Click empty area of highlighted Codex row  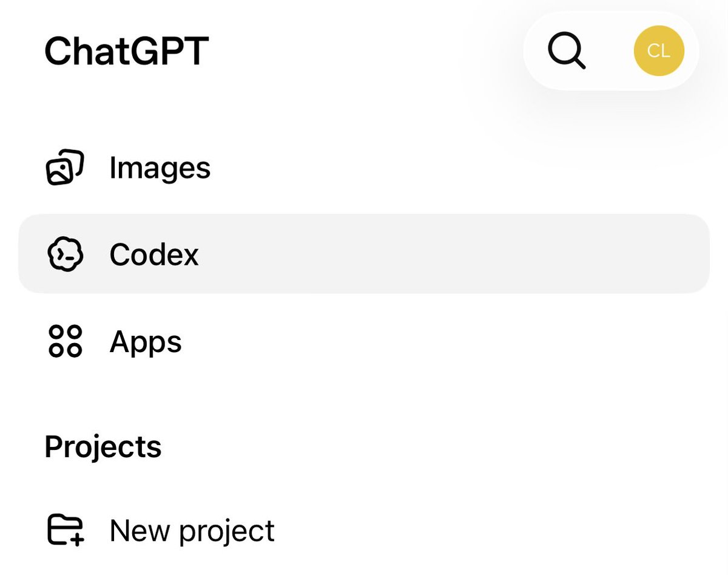455,254
